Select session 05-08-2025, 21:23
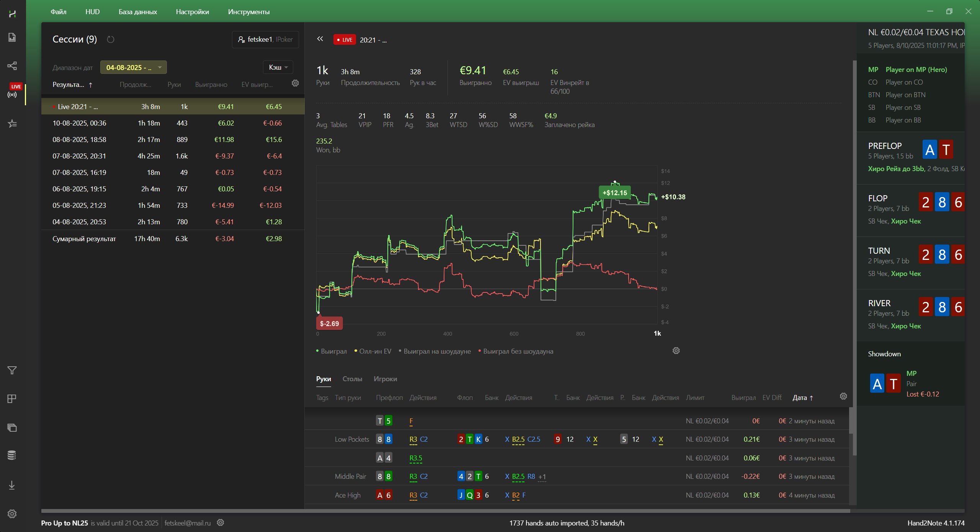The image size is (980, 532). coord(173,205)
